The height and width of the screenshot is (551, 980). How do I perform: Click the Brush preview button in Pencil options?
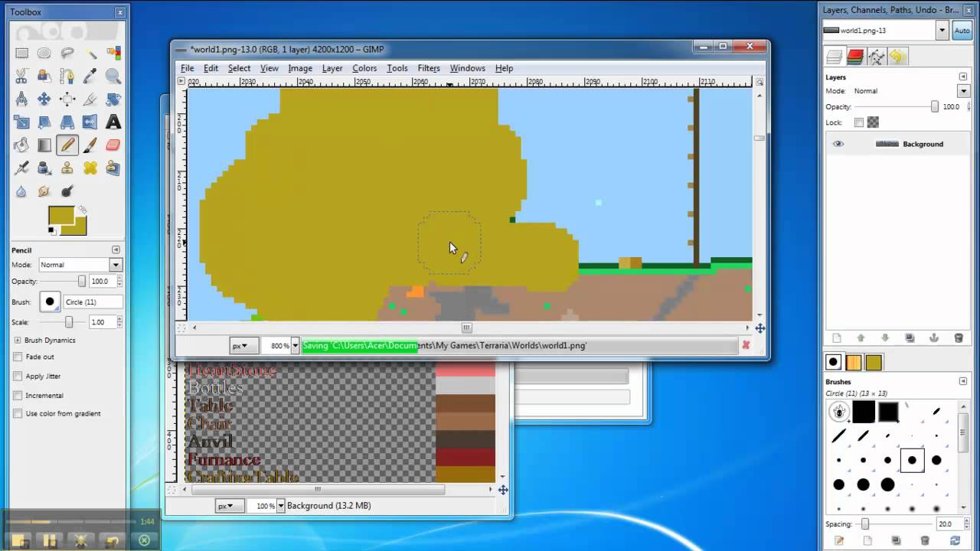click(x=50, y=302)
